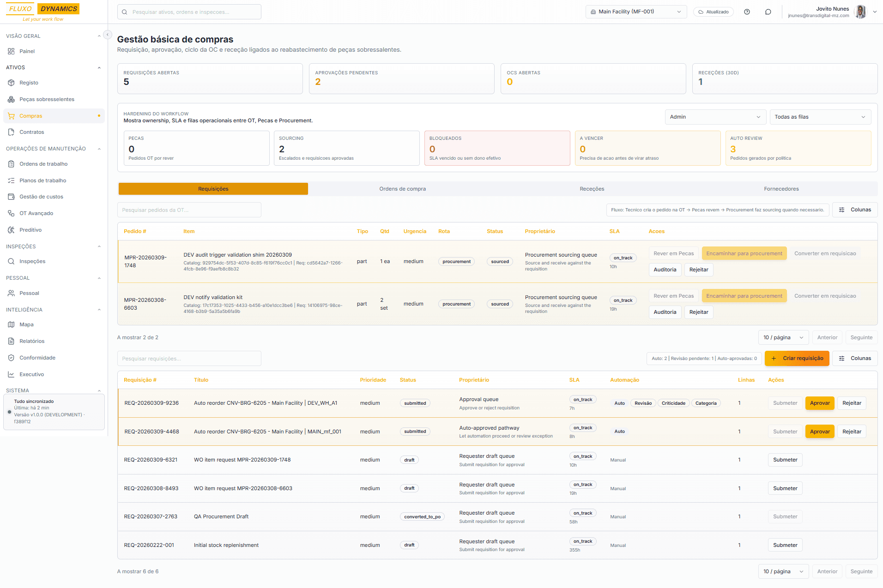Viewport: 883px width, 588px height.
Task: Open the Colunas options next to Criar requisição
Action: pyautogui.click(x=855, y=358)
